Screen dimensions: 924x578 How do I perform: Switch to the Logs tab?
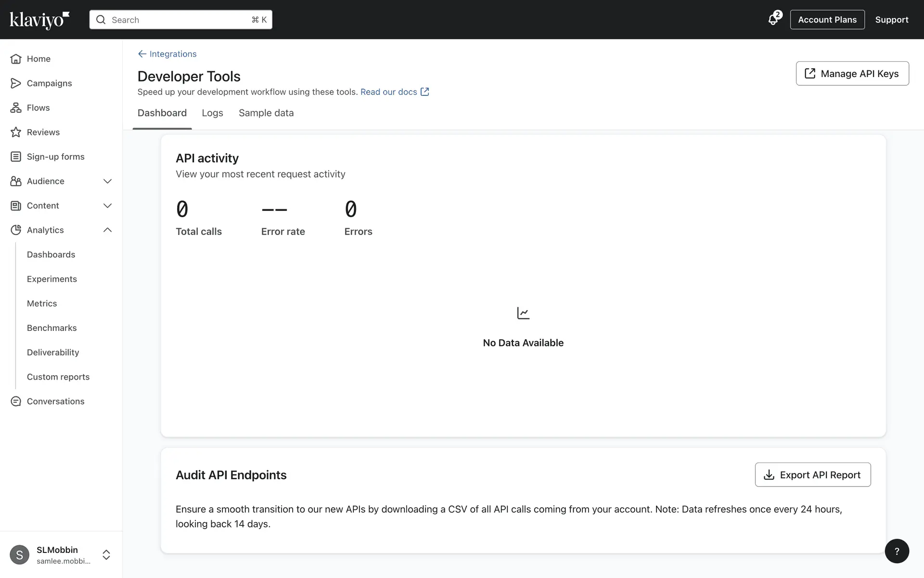pos(212,113)
